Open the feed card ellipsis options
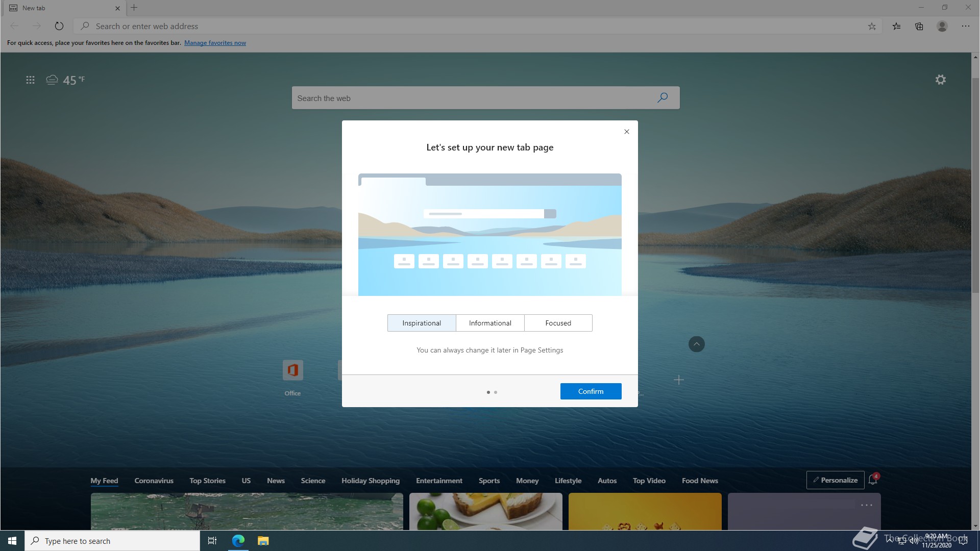Screen dimensions: 980x551 click(x=867, y=505)
